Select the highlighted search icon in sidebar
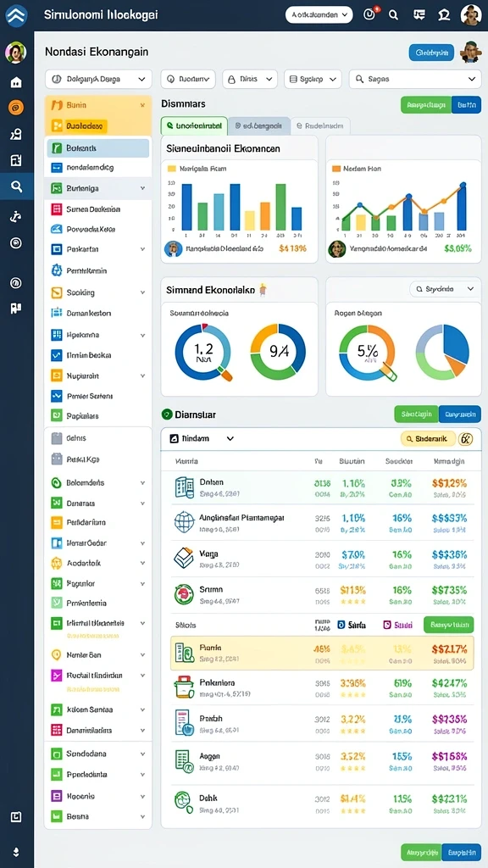This screenshot has height=868, width=488. point(16,186)
